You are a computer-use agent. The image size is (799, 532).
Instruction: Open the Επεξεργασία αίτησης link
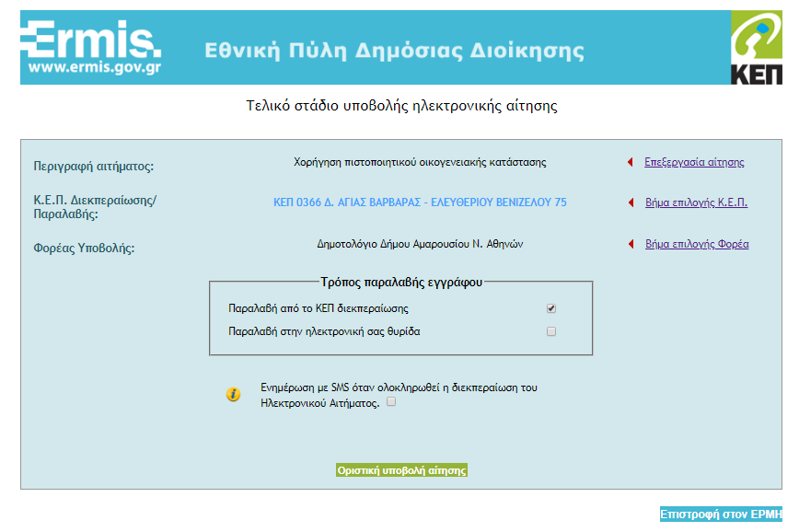click(x=694, y=163)
